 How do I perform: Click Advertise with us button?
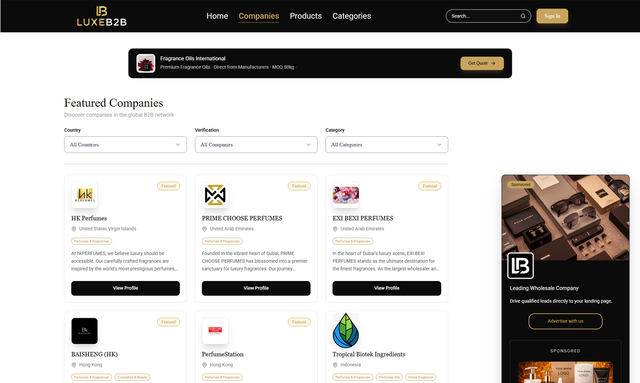click(565, 321)
